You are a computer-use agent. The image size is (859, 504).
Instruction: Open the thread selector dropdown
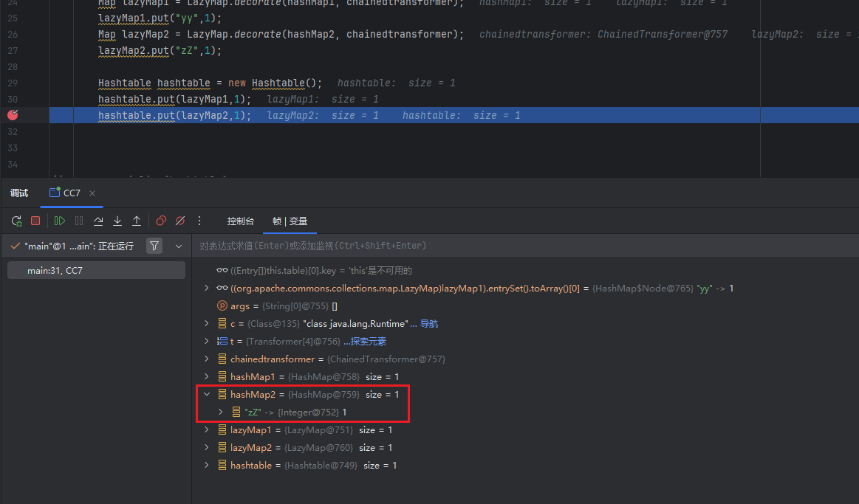click(x=178, y=246)
